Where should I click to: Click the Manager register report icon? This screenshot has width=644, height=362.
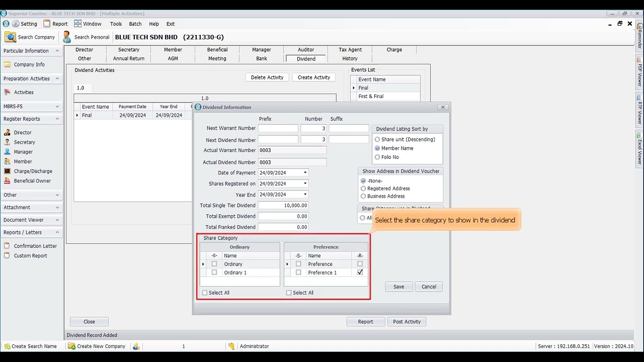coord(8,151)
